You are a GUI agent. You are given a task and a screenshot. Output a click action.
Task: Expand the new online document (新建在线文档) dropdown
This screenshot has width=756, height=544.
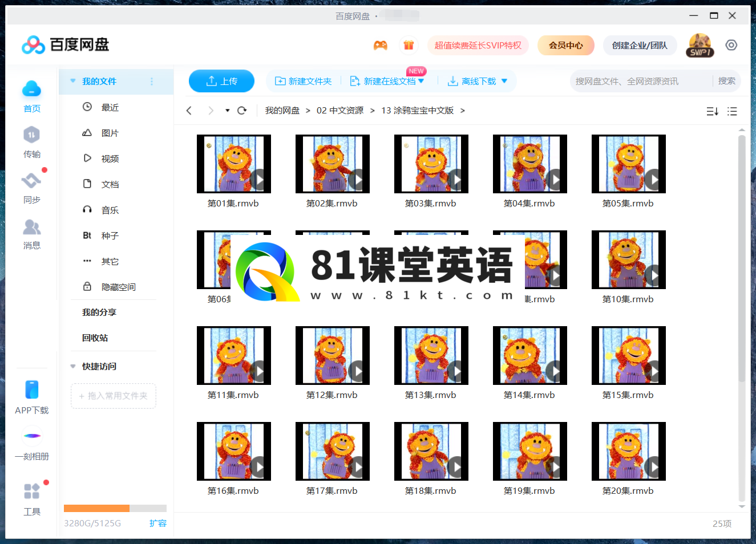coord(421,82)
